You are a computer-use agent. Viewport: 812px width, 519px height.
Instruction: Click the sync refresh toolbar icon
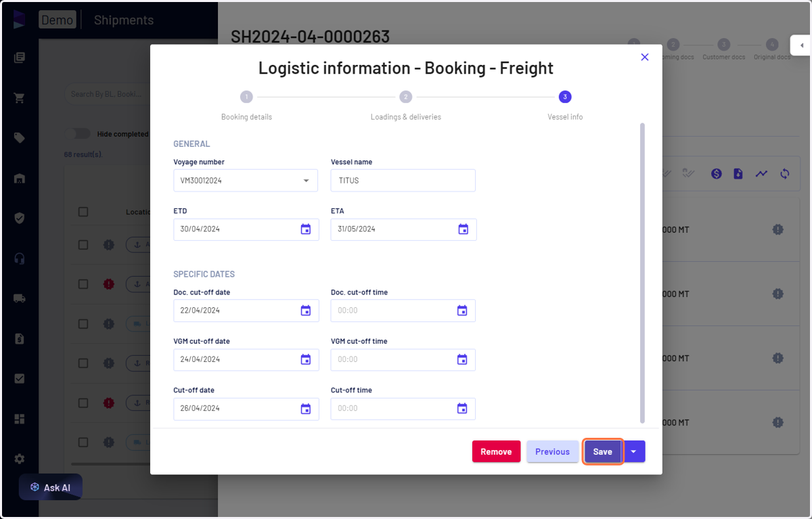click(x=785, y=174)
